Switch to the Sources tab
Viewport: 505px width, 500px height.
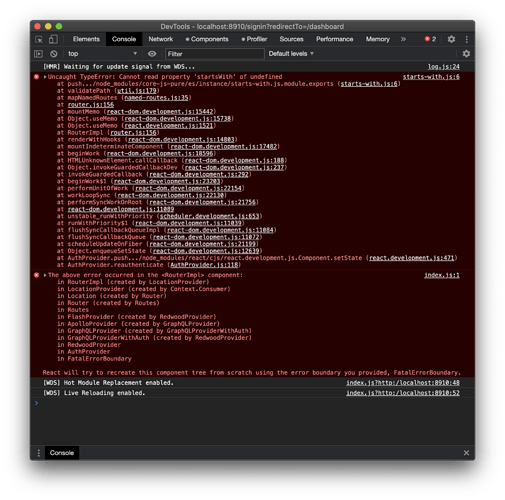pyautogui.click(x=292, y=39)
